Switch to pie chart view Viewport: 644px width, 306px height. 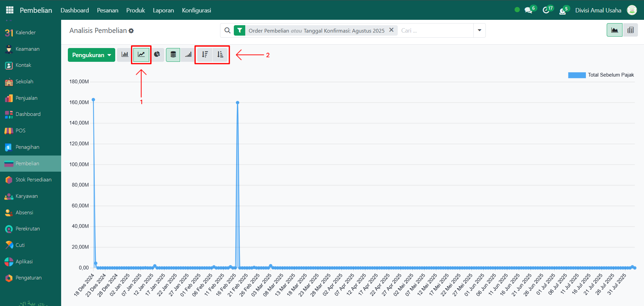coord(157,55)
